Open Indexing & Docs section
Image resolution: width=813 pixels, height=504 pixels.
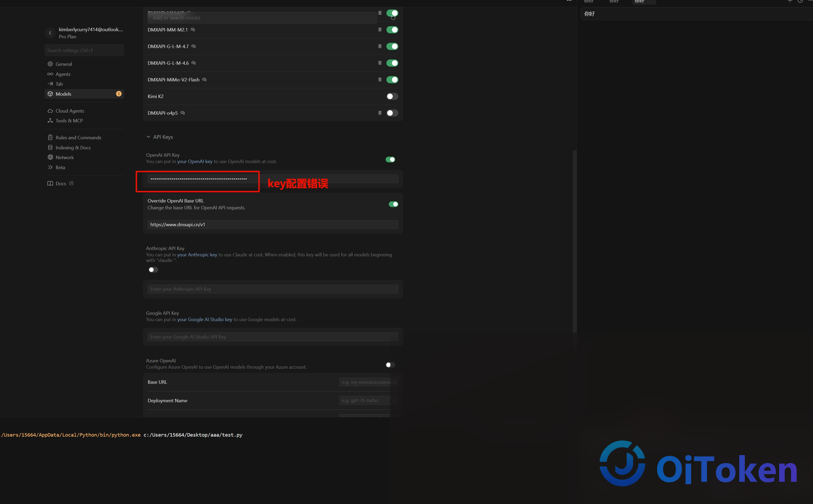(x=84, y=148)
